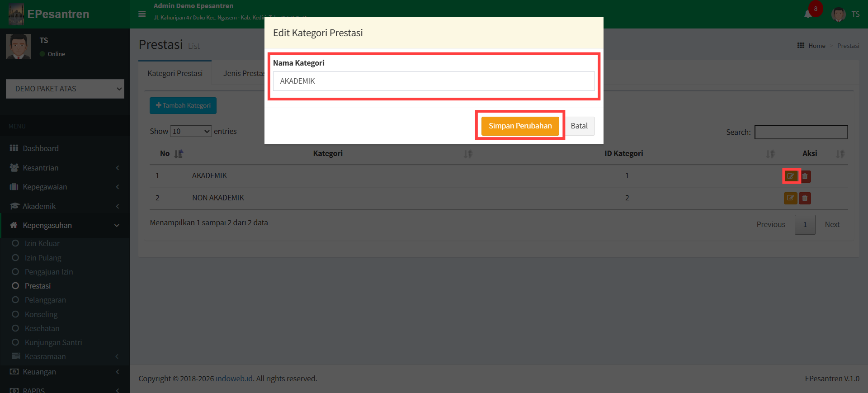Switch to the Kategori Prestasi tab
The width and height of the screenshot is (868, 393).
click(x=175, y=73)
